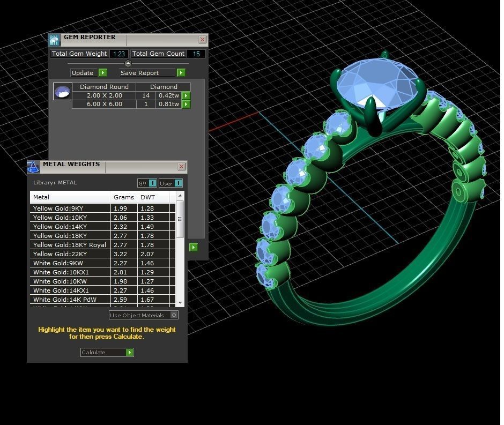Collapse Gem Reporter with round up-arrow
This screenshot has height=425, width=504.
[128, 63]
